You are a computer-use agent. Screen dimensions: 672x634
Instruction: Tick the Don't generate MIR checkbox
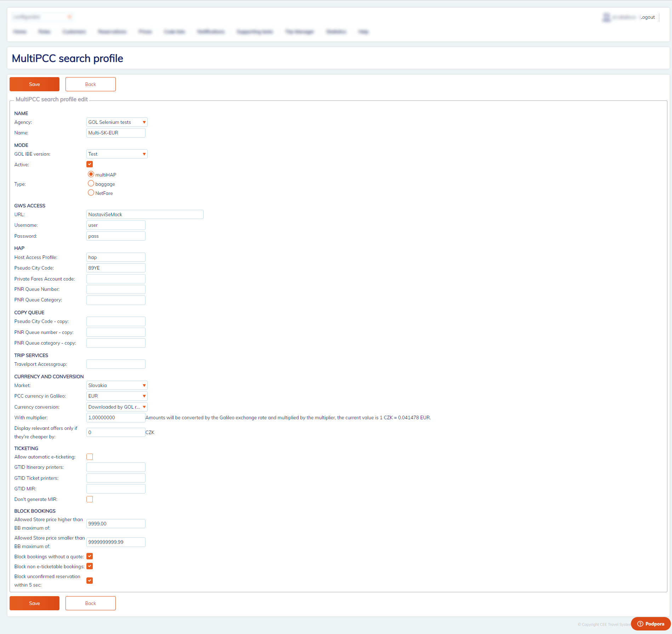(x=90, y=499)
